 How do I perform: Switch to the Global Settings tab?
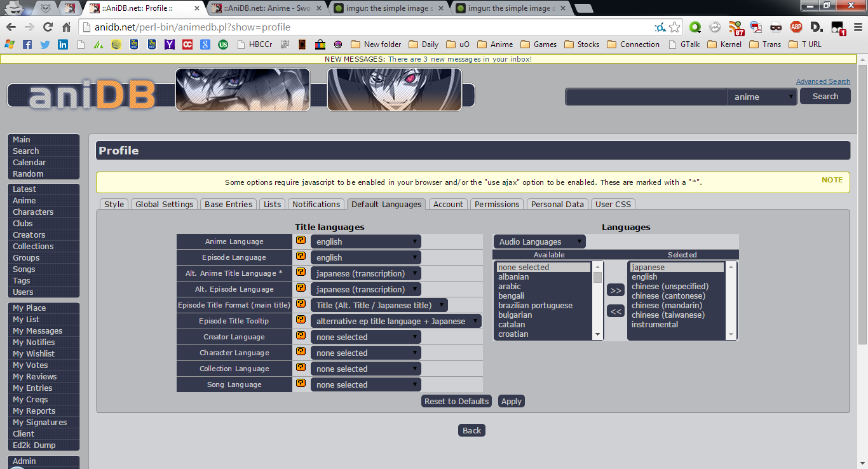[164, 204]
